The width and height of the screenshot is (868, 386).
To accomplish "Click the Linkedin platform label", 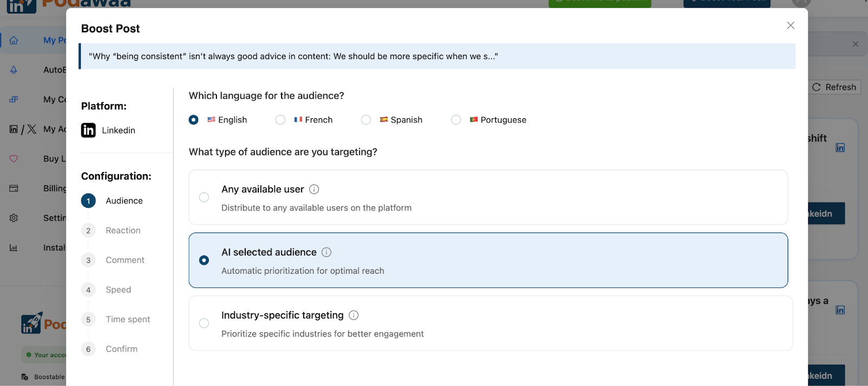I will coord(119,130).
